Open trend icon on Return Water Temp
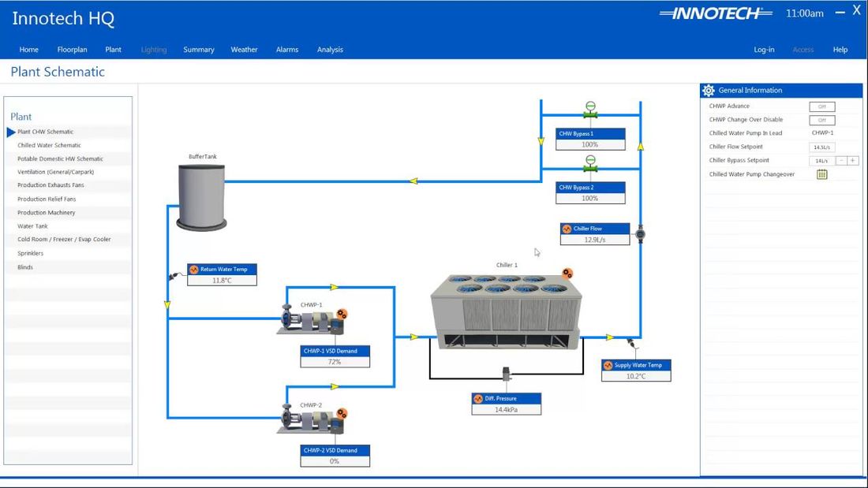Image resolution: width=868 pixels, height=488 pixels. [x=194, y=270]
